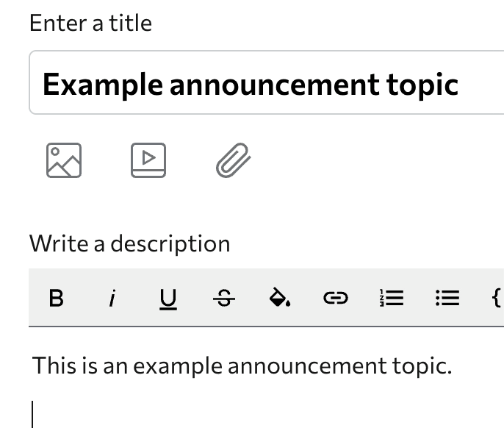
Task: Click the 'Write a description' label
Action: point(129,243)
